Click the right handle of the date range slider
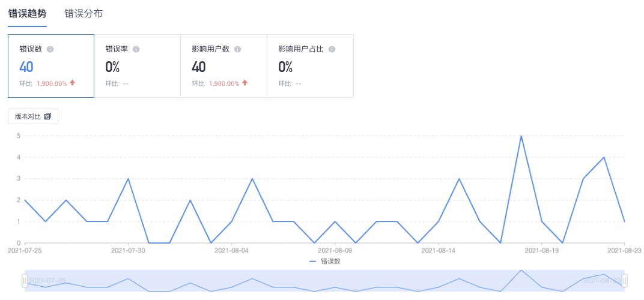 pos(625,281)
